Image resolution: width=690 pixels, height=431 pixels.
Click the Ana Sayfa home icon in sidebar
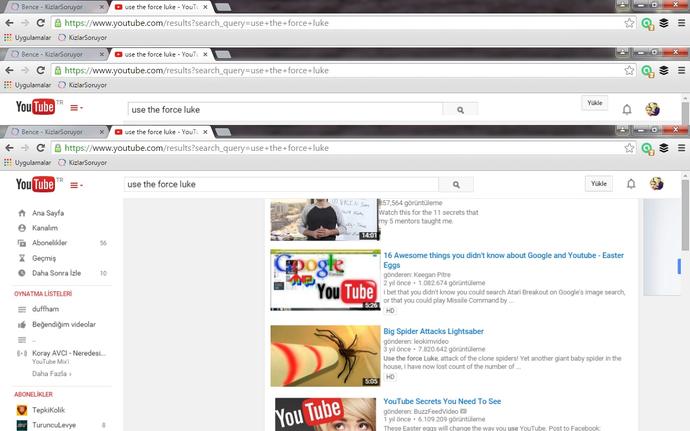pyautogui.click(x=22, y=213)
